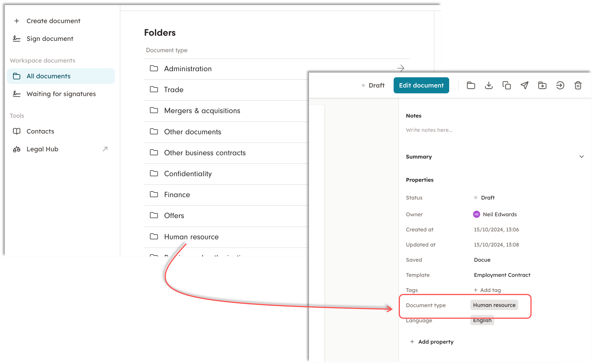The height and width of the screenshot is (364, 593).
Task: Click Add property button
Action: point(432,342)
